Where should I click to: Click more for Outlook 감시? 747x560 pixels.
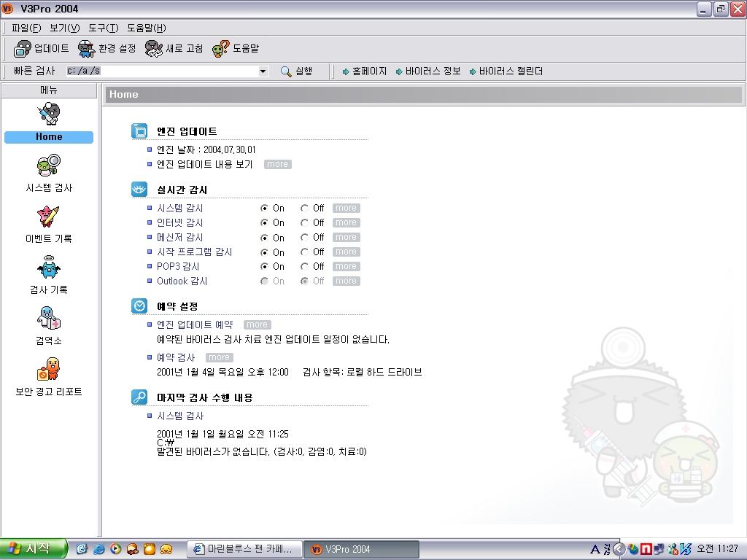click(347, 281)
